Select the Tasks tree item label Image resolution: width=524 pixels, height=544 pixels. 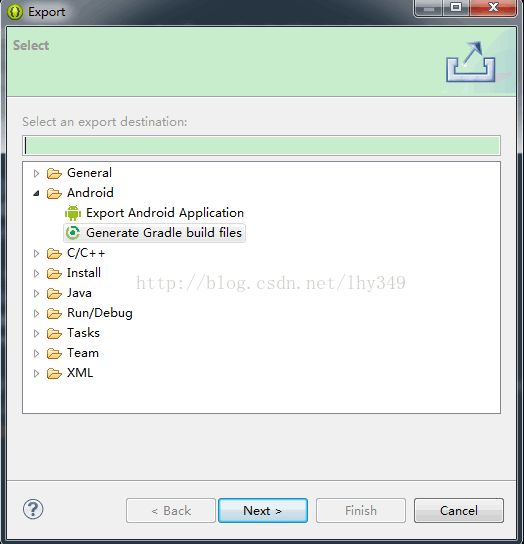tap(83, 333)
